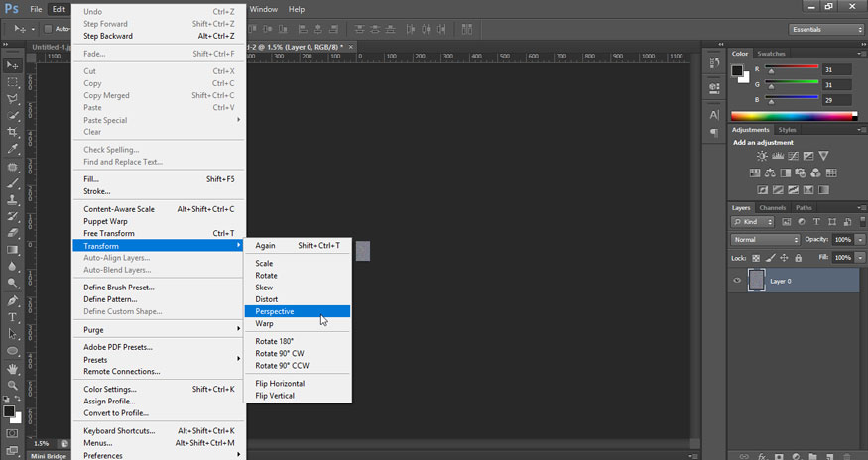Select the Gradient tool
Screen dimensions: 868x460
pos(12,250)
